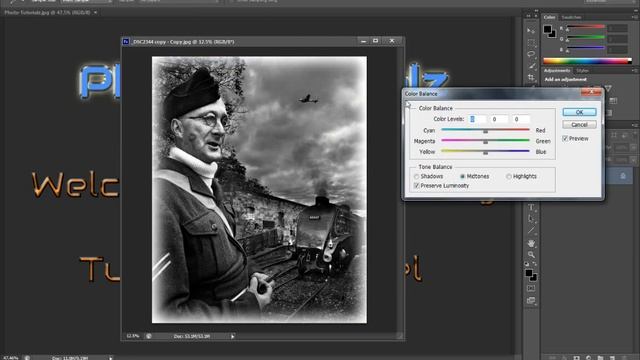Click the Color panel G slider
Image resolution: width=640 pixels, height=360 pixels.
(585, 38)
